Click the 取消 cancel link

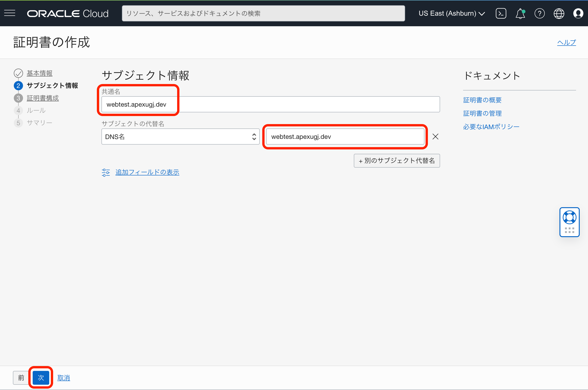[x=64, y=378]
